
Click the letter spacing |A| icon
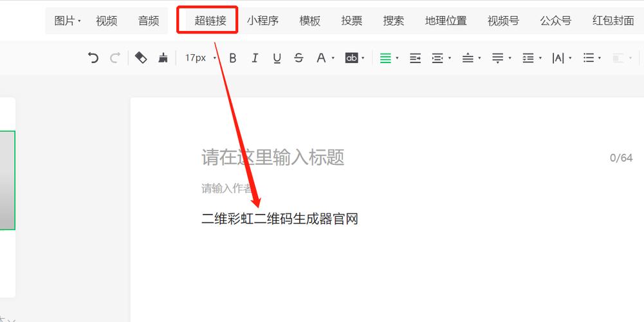tap(558, 58)
